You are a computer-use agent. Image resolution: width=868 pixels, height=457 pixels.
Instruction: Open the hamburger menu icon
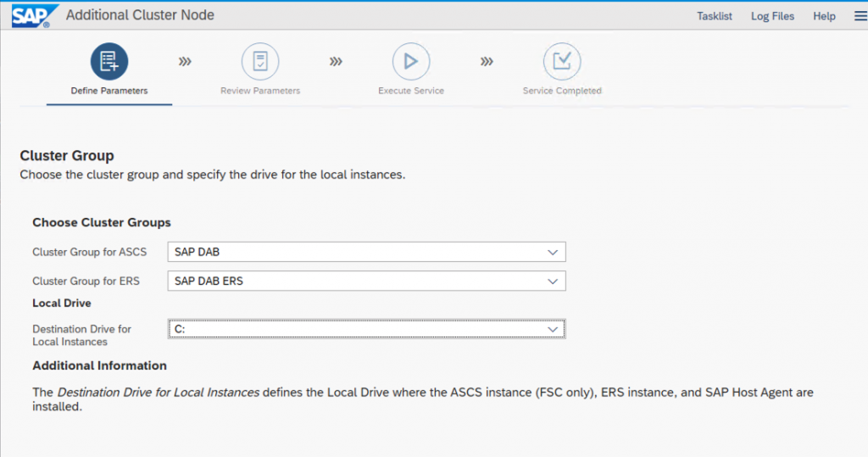pos(860,16)
